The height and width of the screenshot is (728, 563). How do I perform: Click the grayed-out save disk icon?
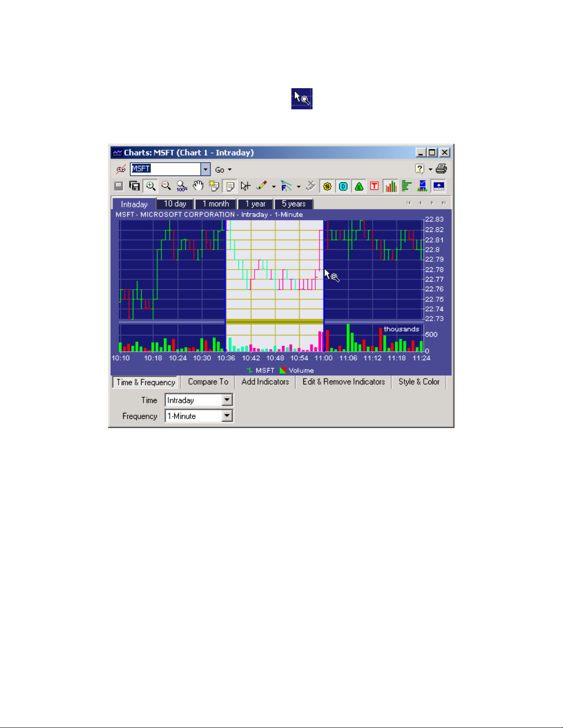tap(119, 186)
